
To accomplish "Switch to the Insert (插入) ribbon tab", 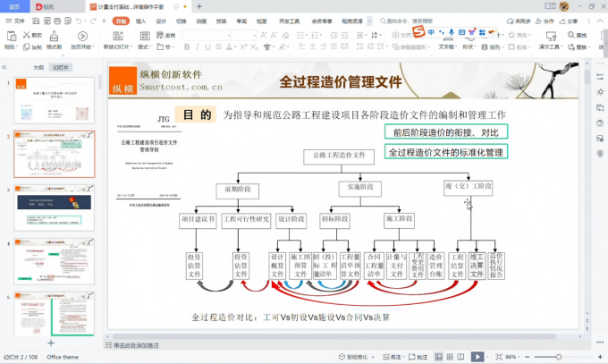I will click(141, 20).
